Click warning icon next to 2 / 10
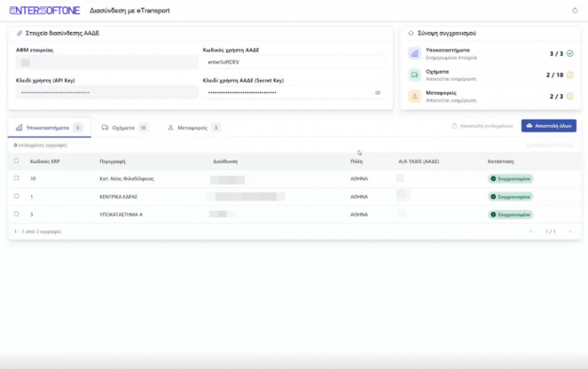 pyautogui.click(x=570, y=75)
